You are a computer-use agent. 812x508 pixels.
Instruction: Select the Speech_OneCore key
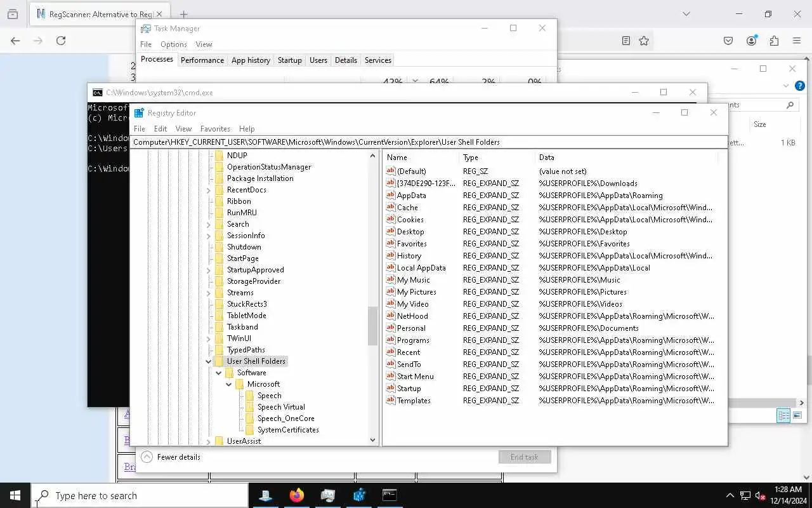click(x=285, y=418)
